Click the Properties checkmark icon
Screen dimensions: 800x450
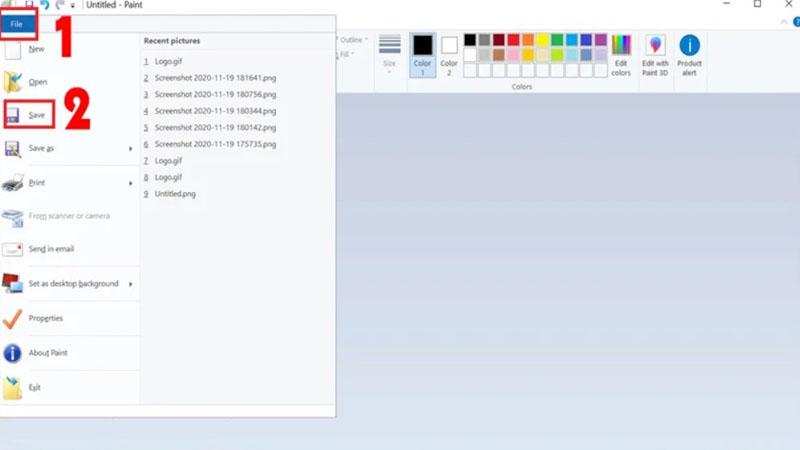tap(12, 319)
